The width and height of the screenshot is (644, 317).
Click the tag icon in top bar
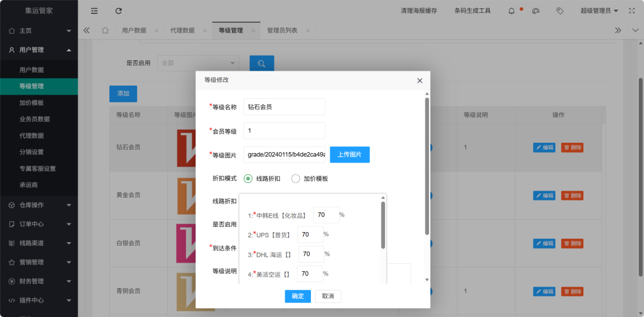click(x=559, y=11)
